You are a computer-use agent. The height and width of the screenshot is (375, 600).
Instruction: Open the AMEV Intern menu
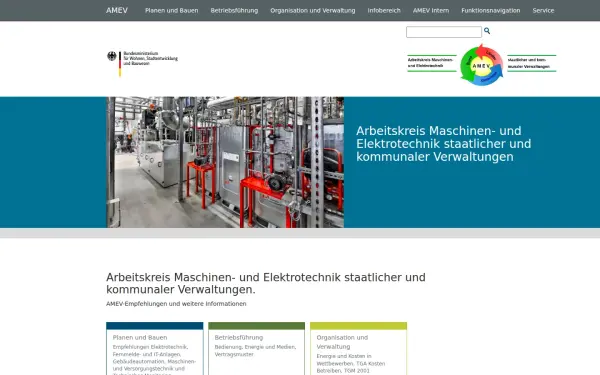(431, 11)
